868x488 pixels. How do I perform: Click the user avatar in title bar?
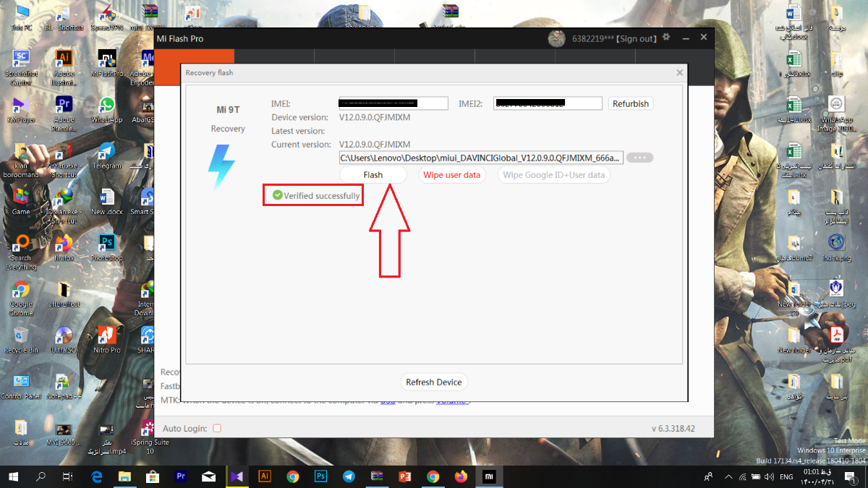pos(556,38)
